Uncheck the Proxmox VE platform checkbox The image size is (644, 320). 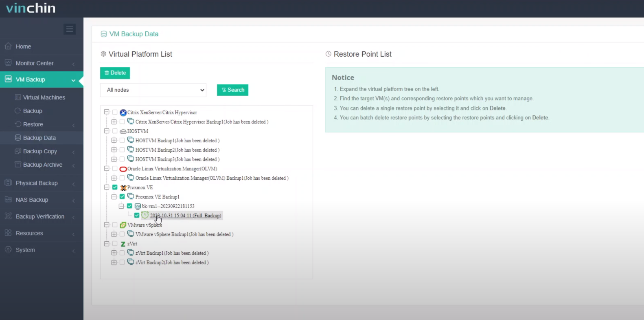tap(115, 187)
